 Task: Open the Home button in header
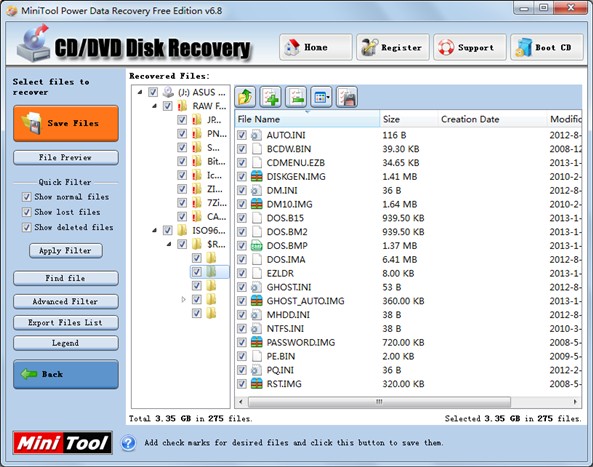click(x=316, y=47)
